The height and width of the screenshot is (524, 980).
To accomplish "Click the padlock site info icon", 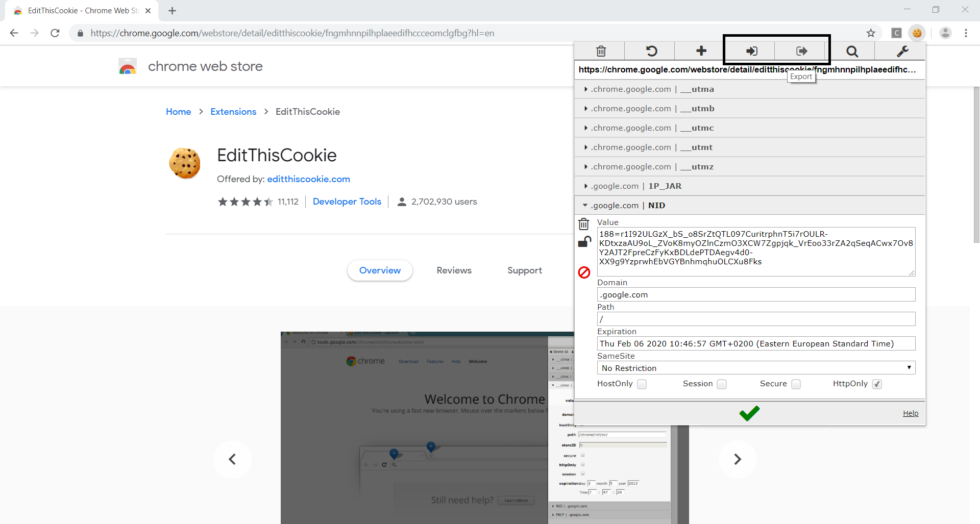I will [x=80, y=33].
